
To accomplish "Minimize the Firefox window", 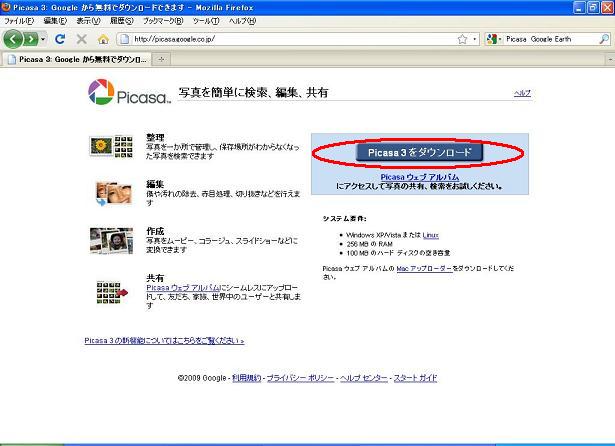I will pyautogui.click(x=579, y=7).
